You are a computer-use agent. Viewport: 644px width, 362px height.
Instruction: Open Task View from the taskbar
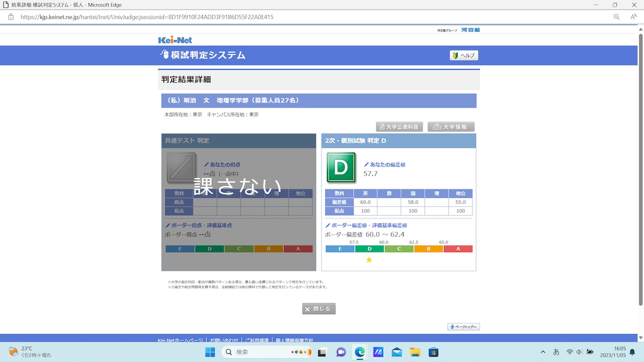(322, 352)
